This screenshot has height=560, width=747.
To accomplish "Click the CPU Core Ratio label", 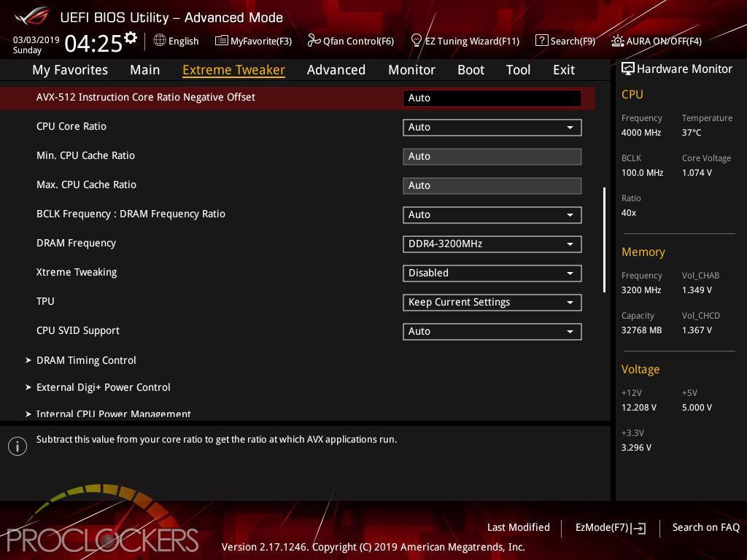I will coord(71,126).
